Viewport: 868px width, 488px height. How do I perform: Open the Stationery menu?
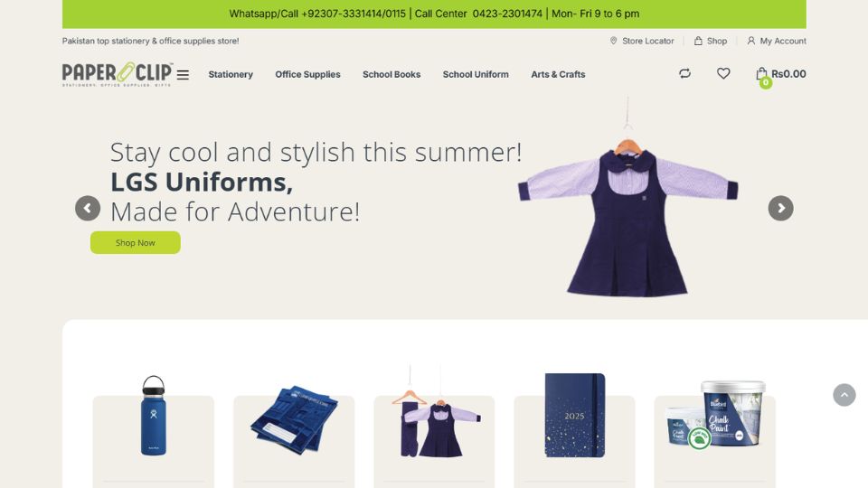coord(231,74)
